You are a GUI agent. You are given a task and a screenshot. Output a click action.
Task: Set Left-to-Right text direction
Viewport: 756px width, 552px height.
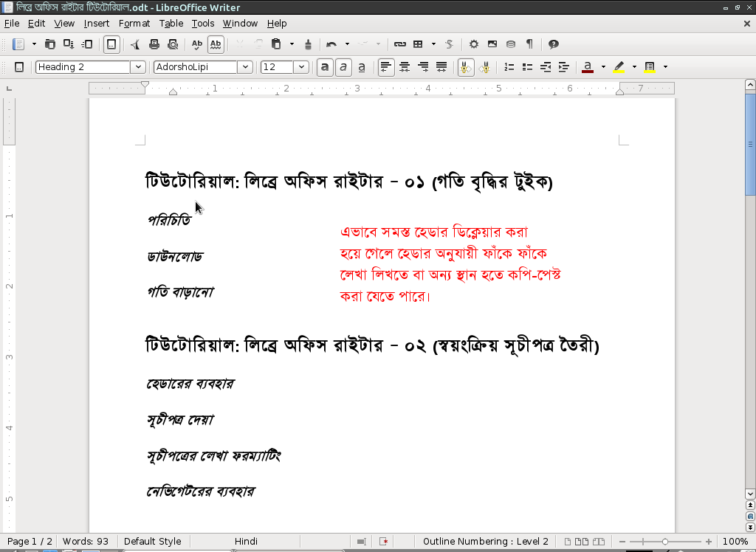(x=466, y=67)
